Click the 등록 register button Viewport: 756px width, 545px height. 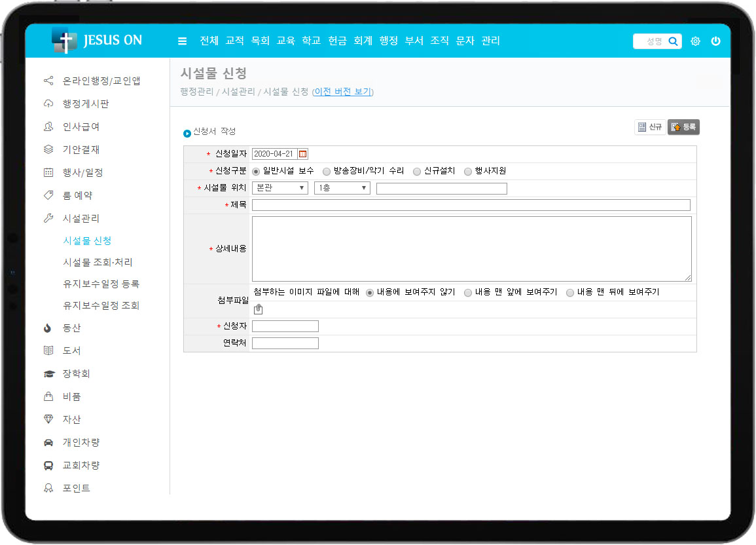[x=683, y=127]
